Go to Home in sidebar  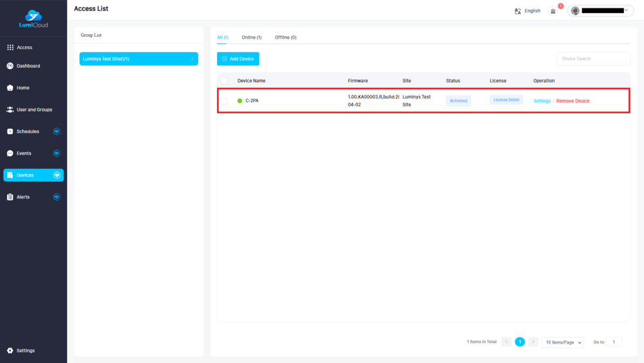click(x=23, y=88)
